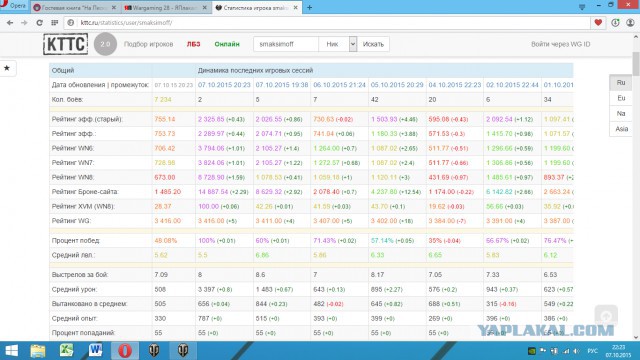Switch to Opera in the taskbar
Screen dimensions: 640x360
point(125,351)
